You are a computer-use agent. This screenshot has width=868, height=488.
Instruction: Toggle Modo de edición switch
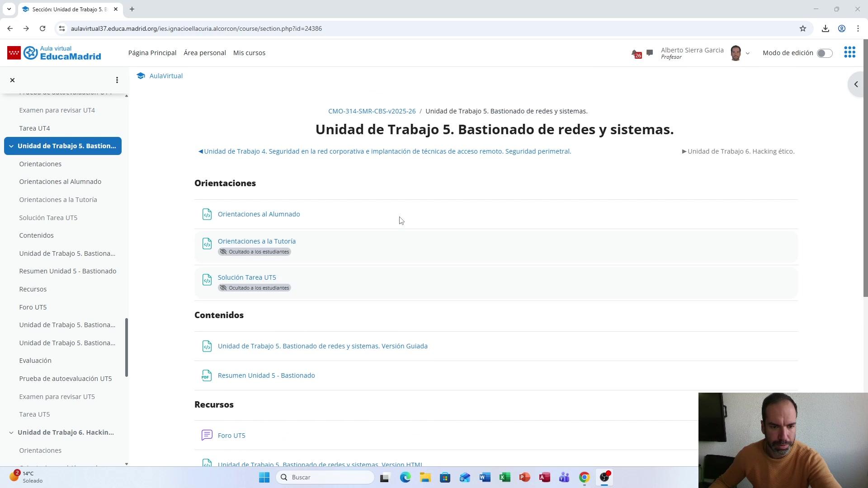point(824,53)
